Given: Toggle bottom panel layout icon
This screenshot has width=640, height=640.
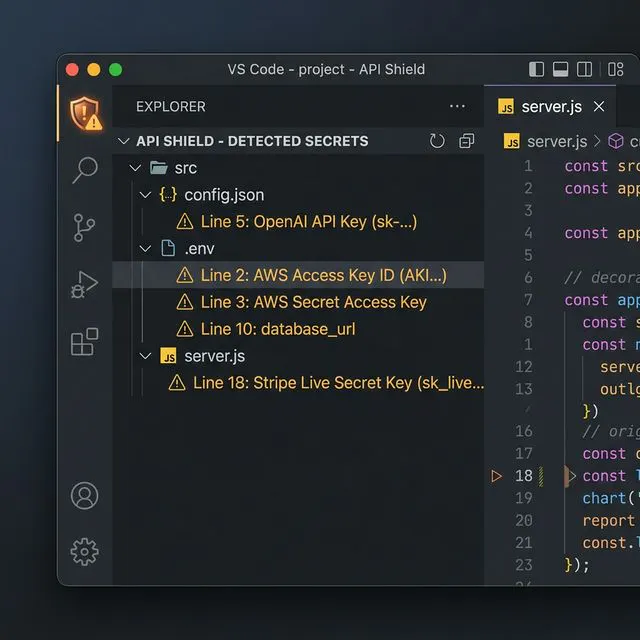Looking at the screenshot, I should point(560,69).
